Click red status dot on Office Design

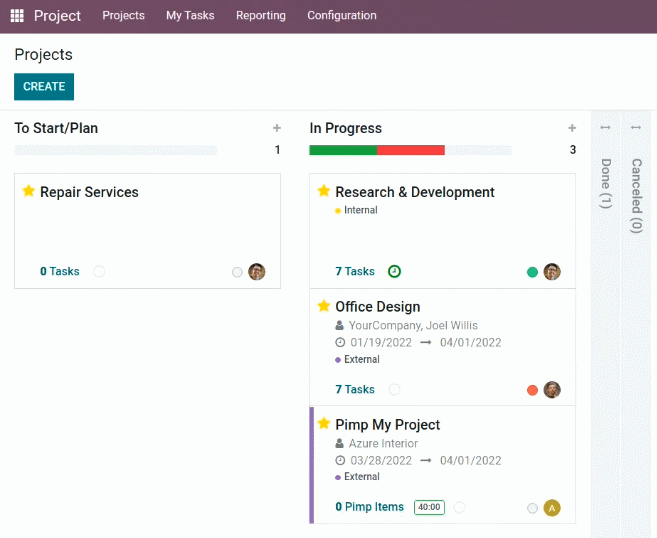(x=532, y=390)
